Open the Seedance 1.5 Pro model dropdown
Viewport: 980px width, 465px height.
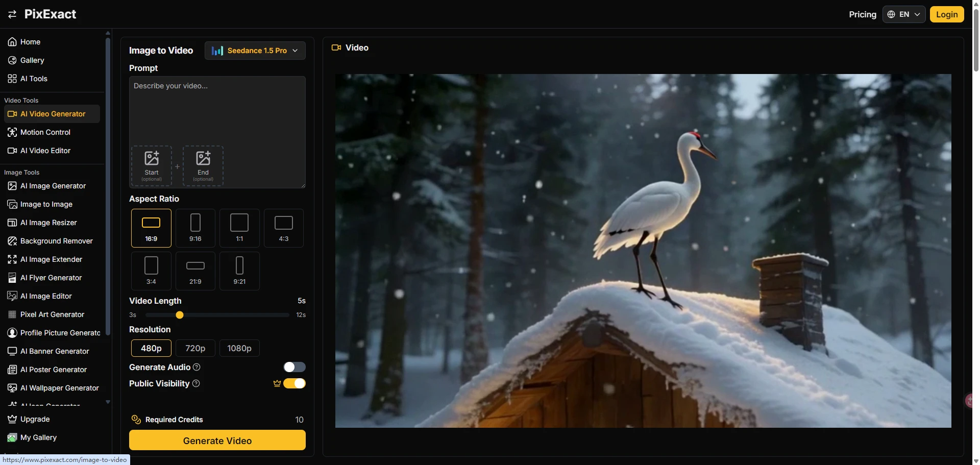(255, 51)
